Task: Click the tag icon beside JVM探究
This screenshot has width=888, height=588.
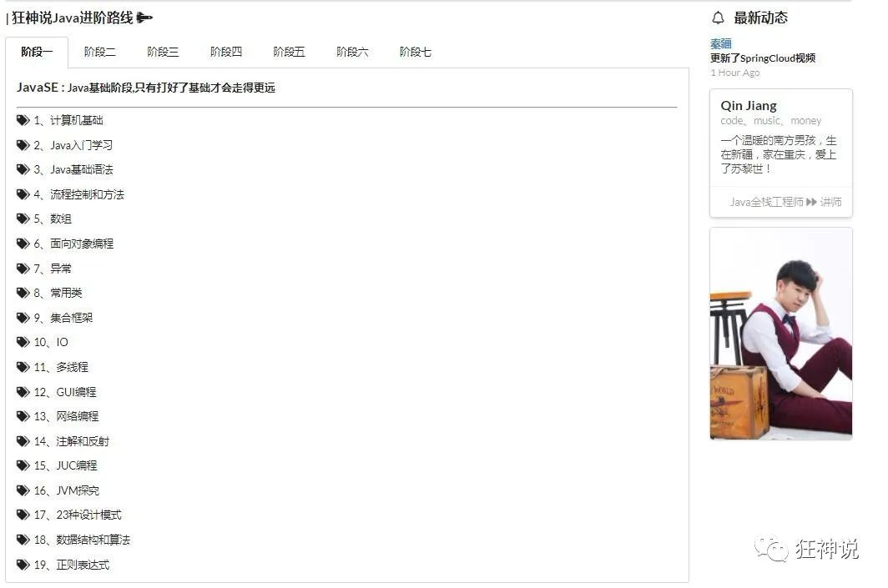Action: click(23, 490)
